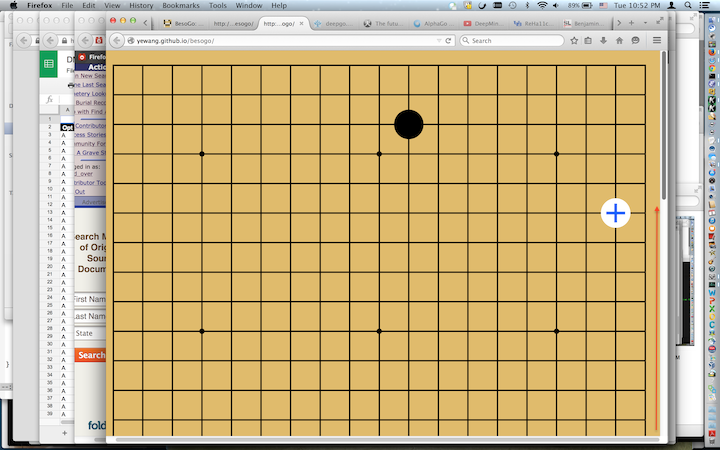720x450 pixels.
Task: Open the Bookmarks menu in menu bar
Action: 181,5
